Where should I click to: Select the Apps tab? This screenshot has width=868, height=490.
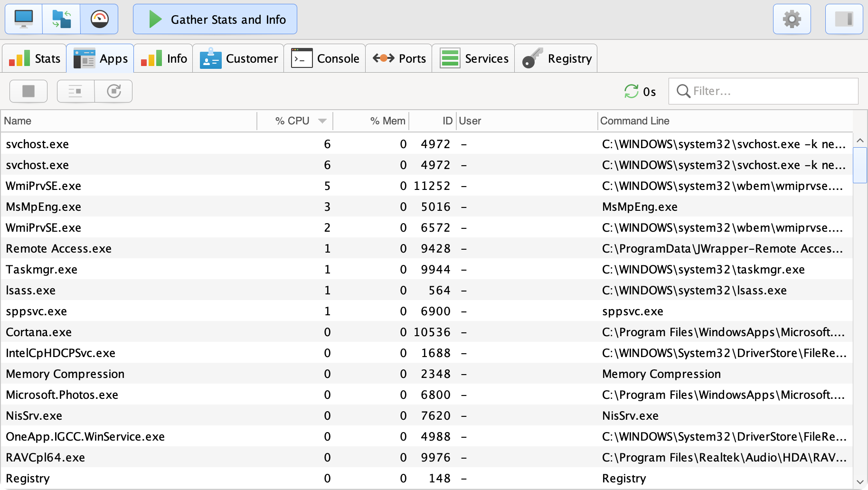[x=100, y=58]
